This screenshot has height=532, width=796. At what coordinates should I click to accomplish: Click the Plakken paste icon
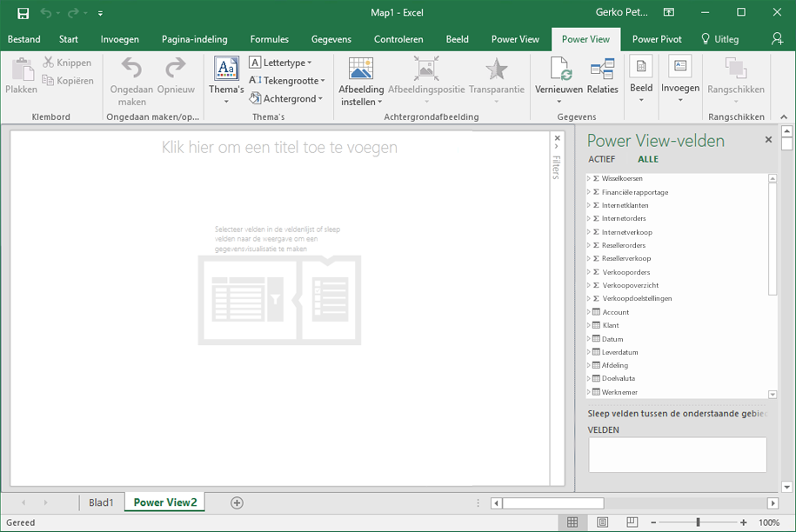click(x=22, y=69)
